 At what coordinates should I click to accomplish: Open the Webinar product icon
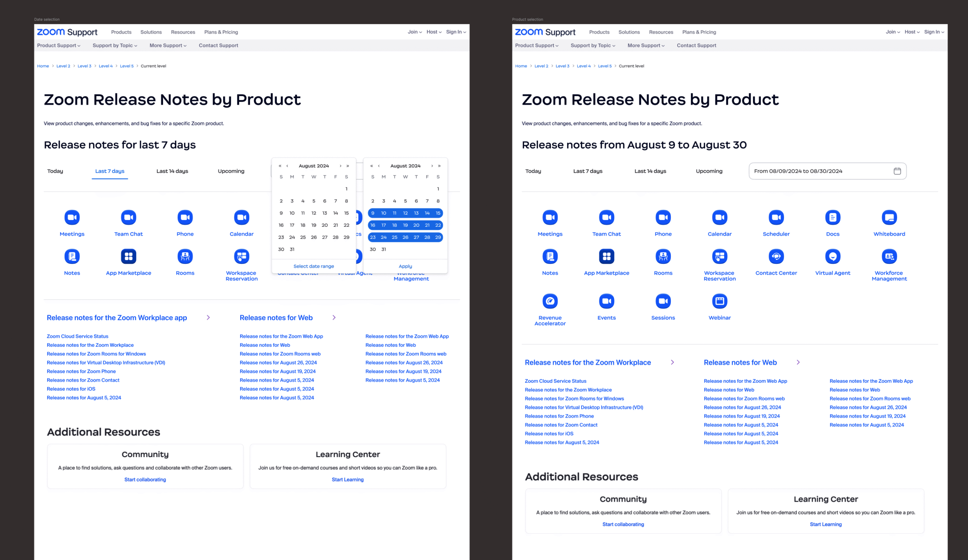[x=719, y=301]
